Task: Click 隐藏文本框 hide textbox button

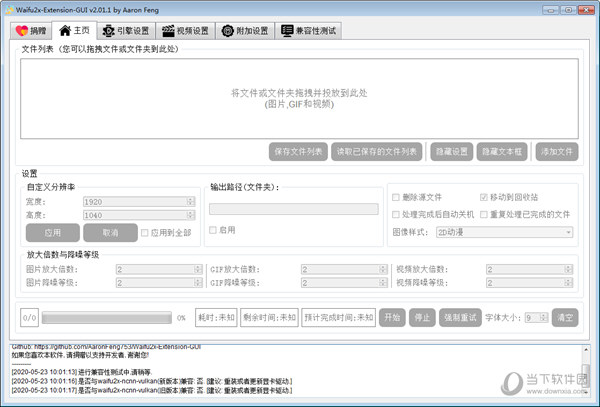Action: point(502,152)
